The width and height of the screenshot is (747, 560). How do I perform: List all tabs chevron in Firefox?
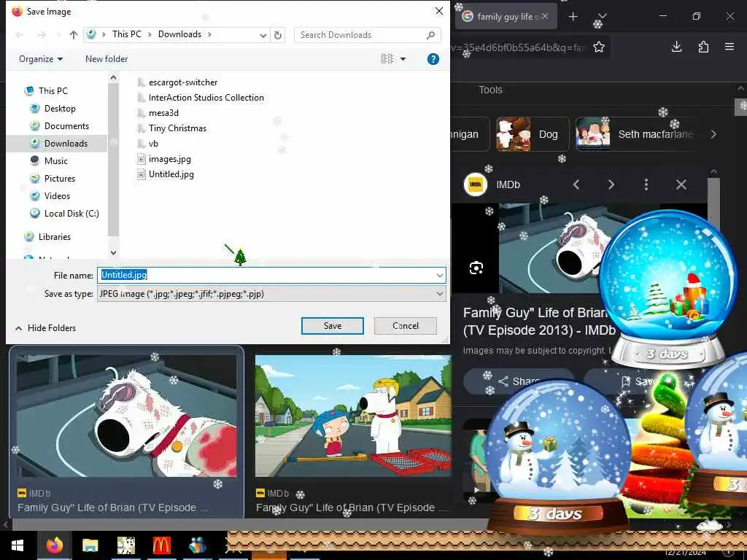tap(603, 16)
